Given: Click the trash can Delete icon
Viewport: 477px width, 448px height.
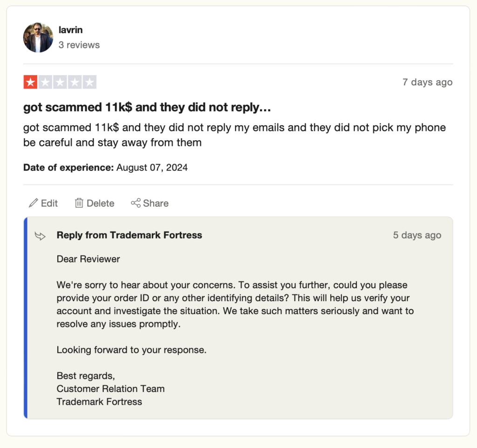Looking at the screenshot, I should (79, 203).
